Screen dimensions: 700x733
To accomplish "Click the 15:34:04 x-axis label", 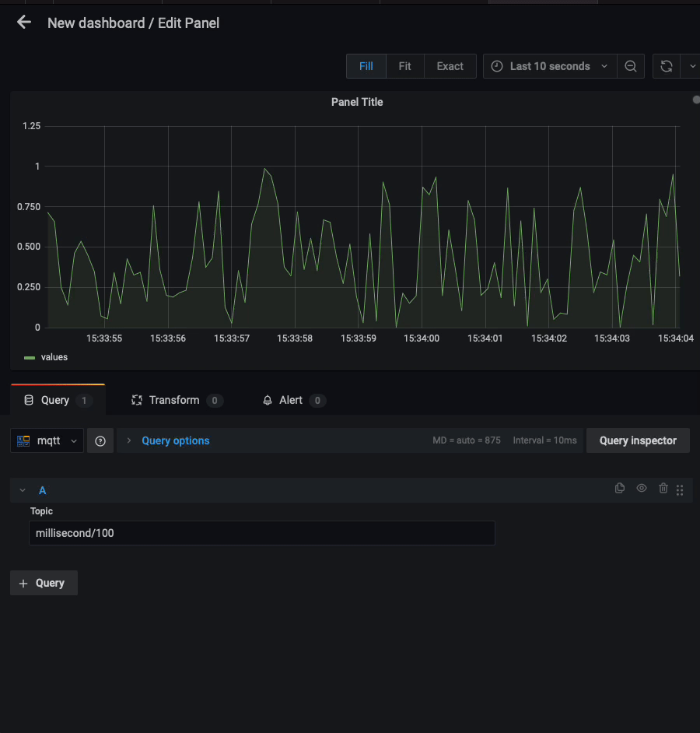I will click(676, 338).
